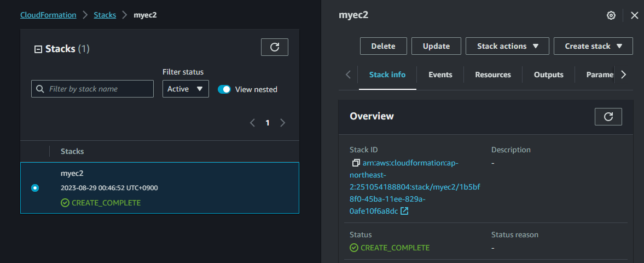Click the myec2 stack name in list

pyautogui.click(x=72, y=174)
